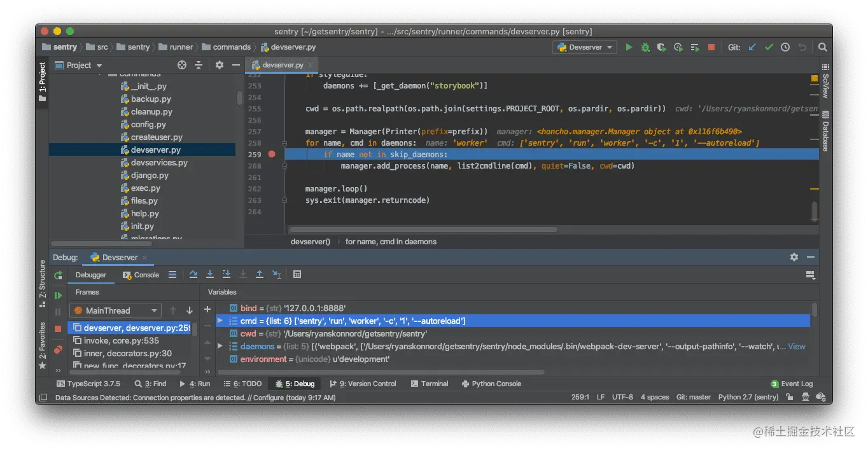Toggle tool window bars icon bottom-left corner
The height and width of the screenshot is (451, 868).
point(43,397)
